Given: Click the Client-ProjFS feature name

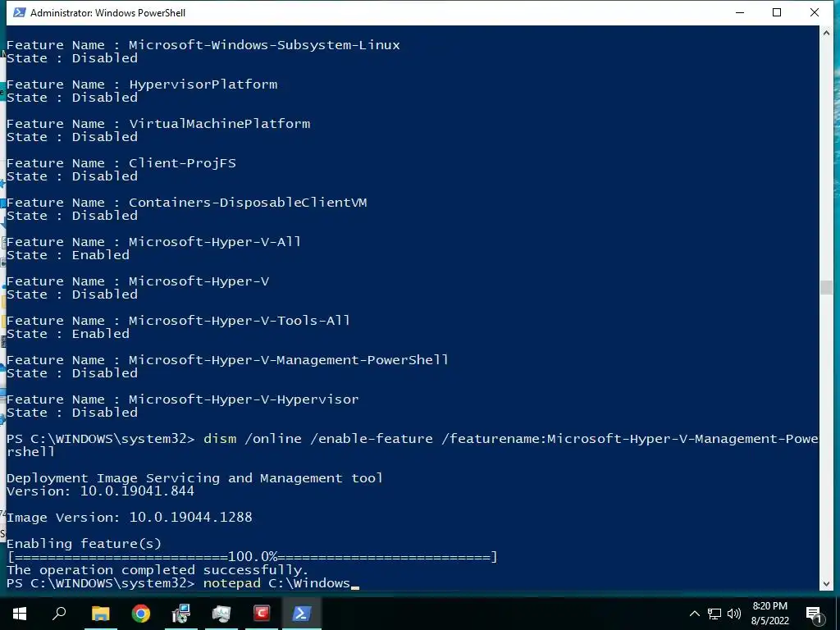Looking at the screenshot, I should point(182,163).
